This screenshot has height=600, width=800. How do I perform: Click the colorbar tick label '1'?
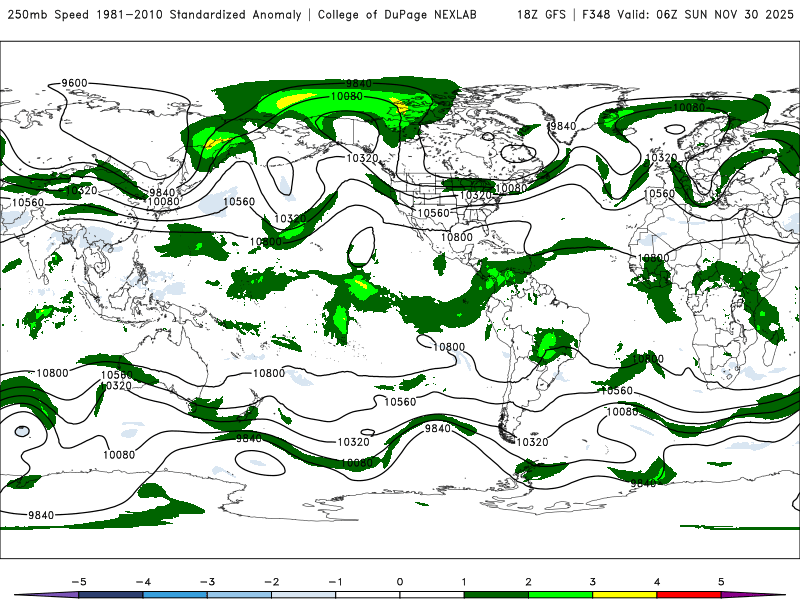pos(464,582)
